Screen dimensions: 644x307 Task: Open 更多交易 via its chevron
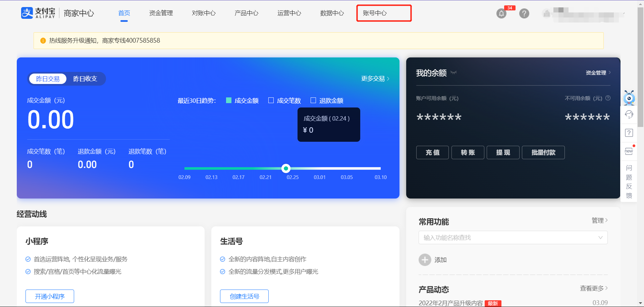tap(388, 79)
